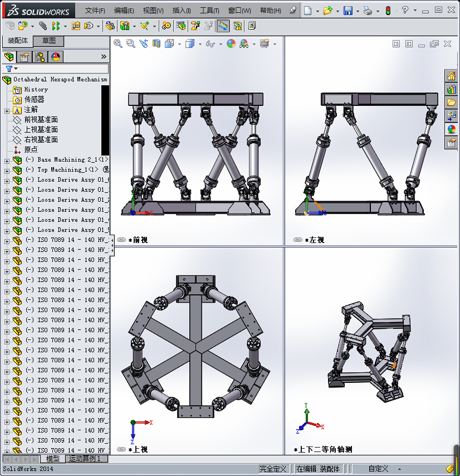Open SolidWorks Resources home task pane
Viewport: 460px width, 476px height.
point(451,76)
